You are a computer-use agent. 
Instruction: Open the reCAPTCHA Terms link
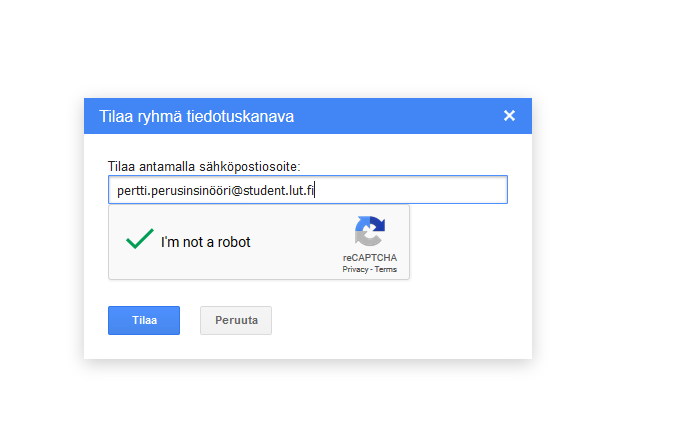386,269
